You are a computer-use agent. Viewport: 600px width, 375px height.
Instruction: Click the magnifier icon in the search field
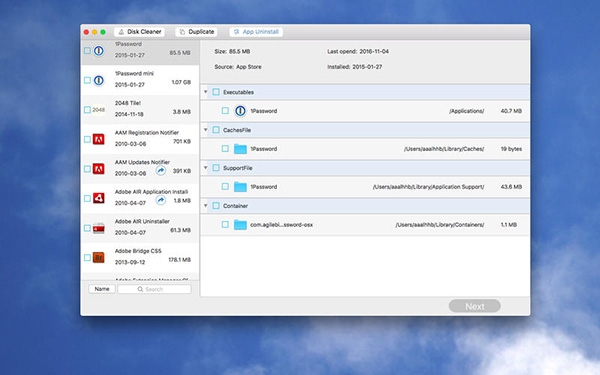[x=140, y=289]
